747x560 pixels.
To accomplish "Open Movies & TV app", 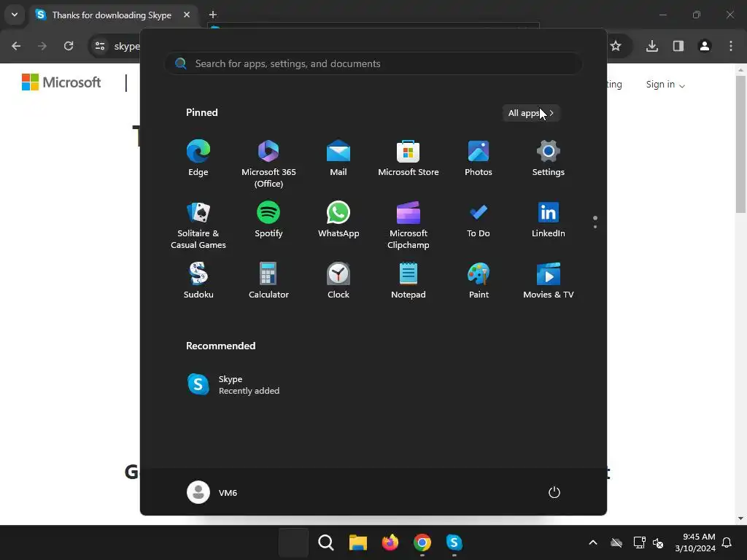I will pos(549,281).
